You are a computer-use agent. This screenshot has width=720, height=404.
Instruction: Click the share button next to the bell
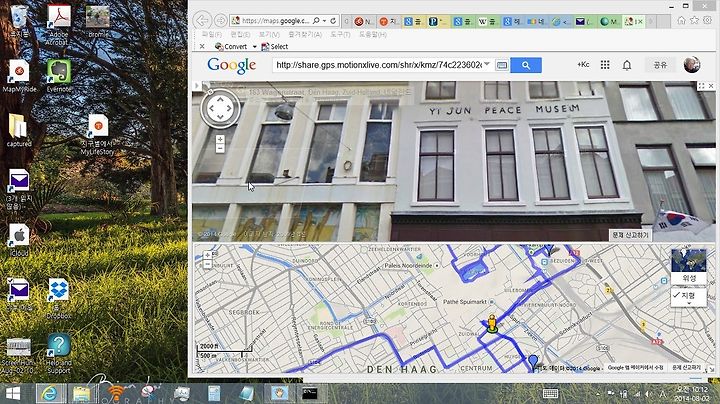pyautogui.click(x=660, y=65)
